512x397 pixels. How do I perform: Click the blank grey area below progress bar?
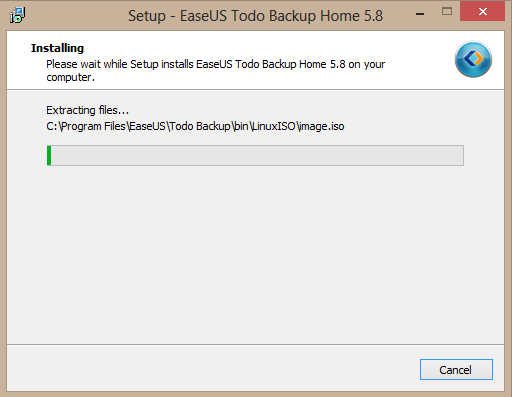point(255,253)
